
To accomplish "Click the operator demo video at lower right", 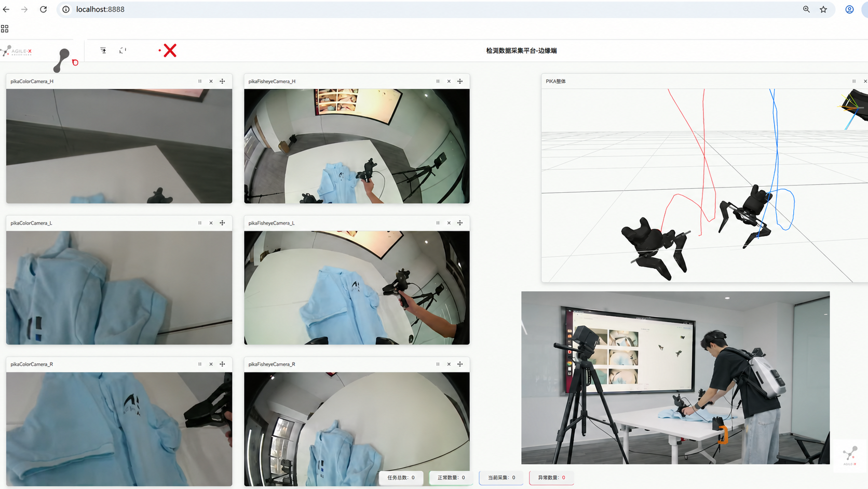I will (x=675, y=378).
